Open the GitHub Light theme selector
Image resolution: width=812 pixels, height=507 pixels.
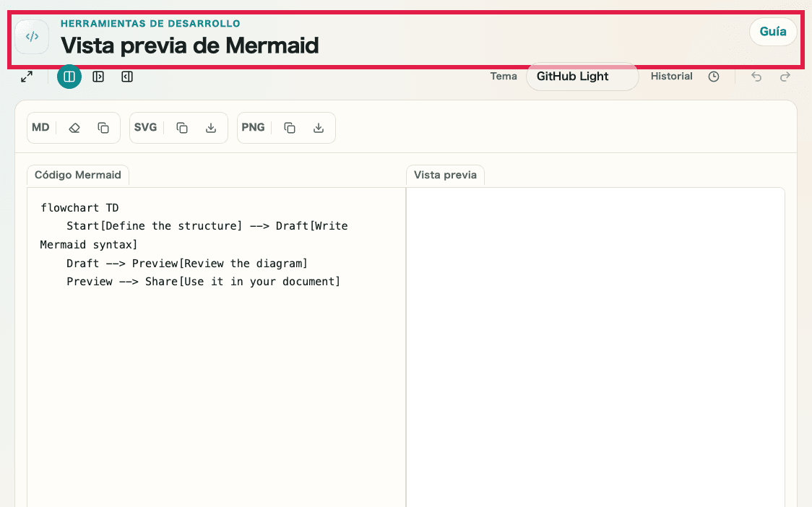[582, 76]
